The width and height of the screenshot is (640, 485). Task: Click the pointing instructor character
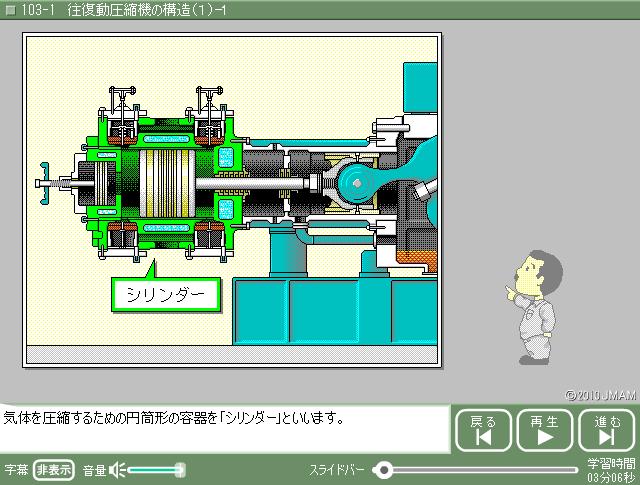pos(534,307)
